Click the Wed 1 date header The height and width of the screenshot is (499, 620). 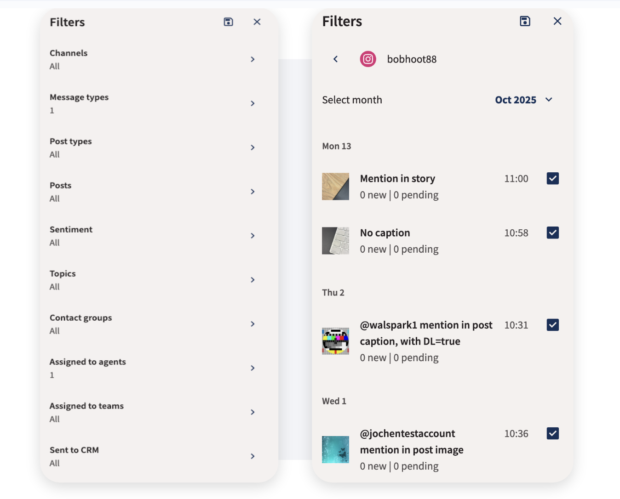point(334,401)
